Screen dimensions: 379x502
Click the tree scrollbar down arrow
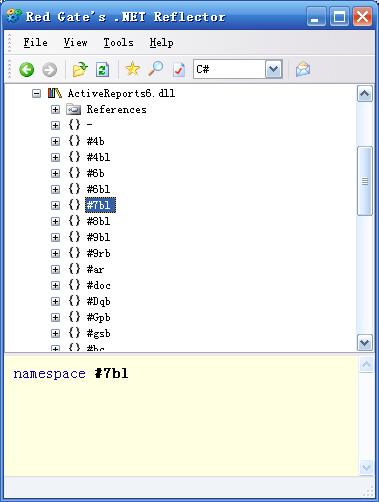(x=364, y=342)
